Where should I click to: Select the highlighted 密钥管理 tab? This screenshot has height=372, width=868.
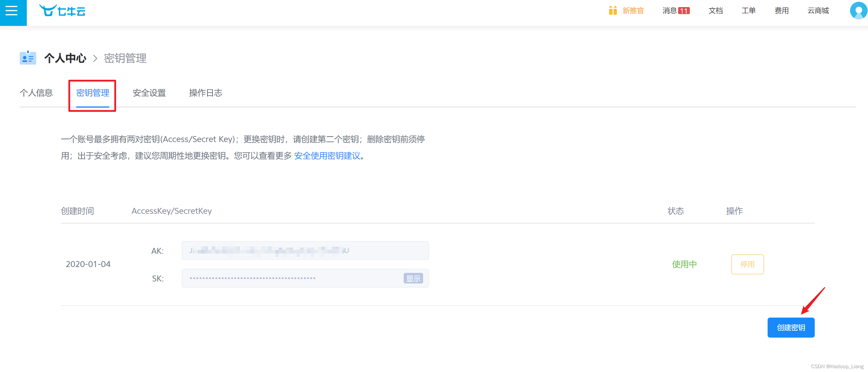point(92,93)
